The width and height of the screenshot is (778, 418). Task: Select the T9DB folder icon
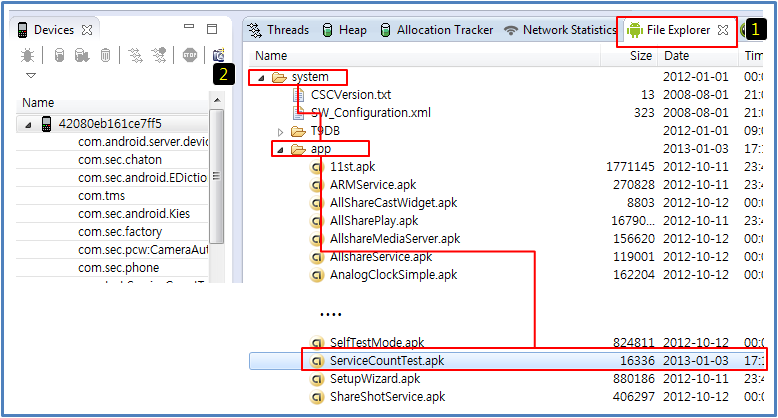coord(298,131)
